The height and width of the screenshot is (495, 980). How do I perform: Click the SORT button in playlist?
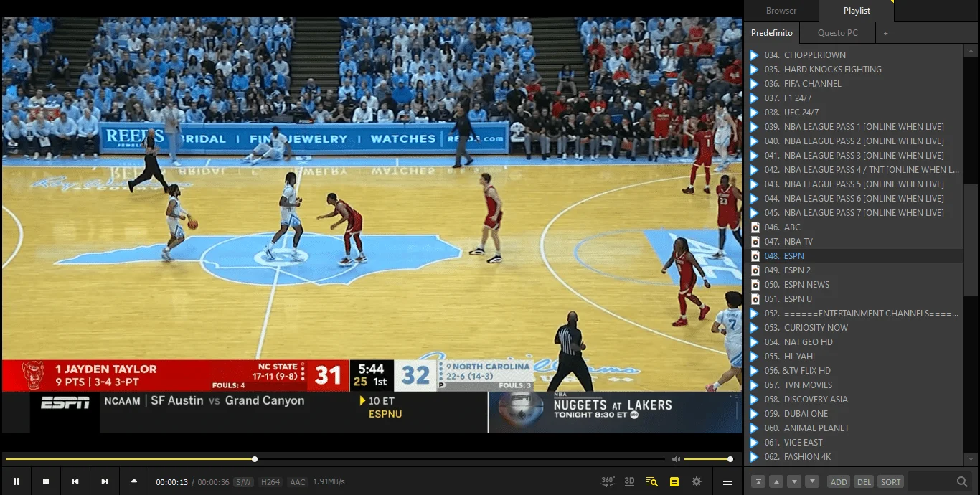pos(891,481)
